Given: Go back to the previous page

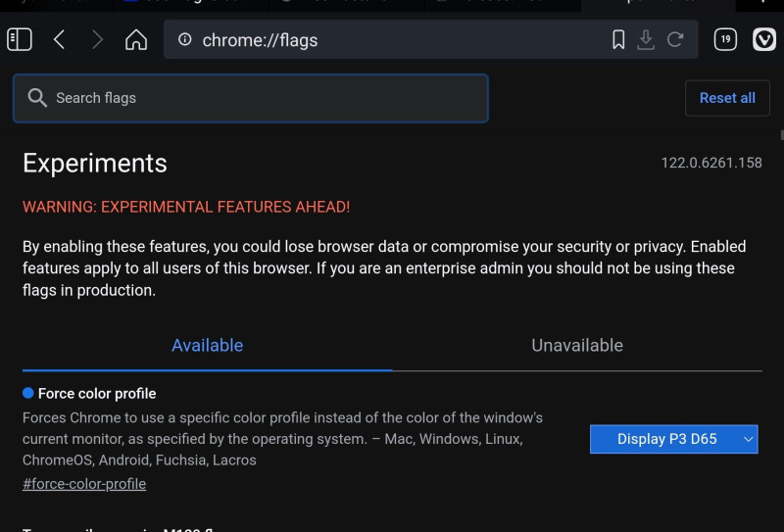Looking at the screenshot, I should [60, 39].
